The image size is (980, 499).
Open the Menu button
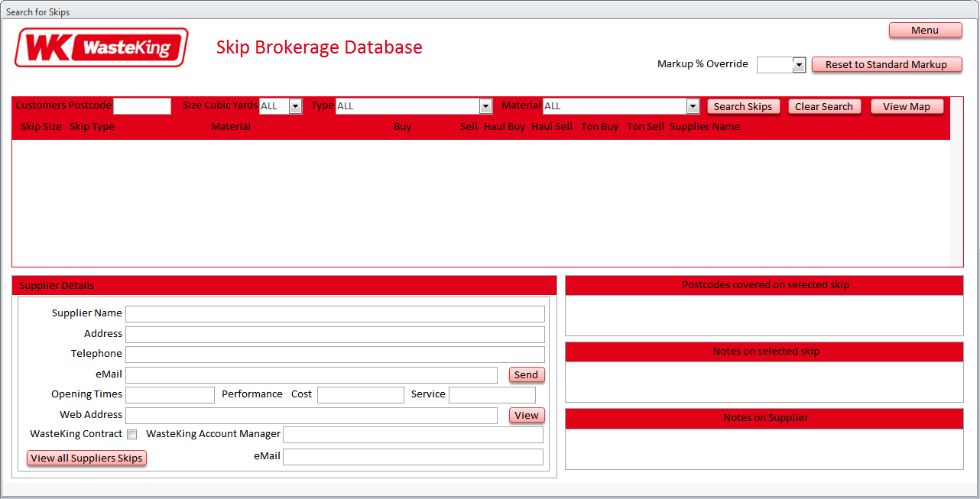925,31
